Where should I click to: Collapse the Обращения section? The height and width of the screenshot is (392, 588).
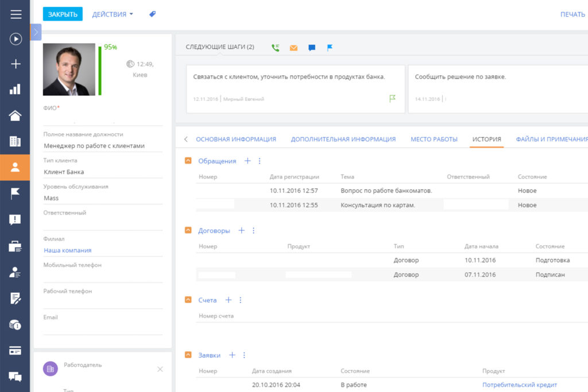188,161
